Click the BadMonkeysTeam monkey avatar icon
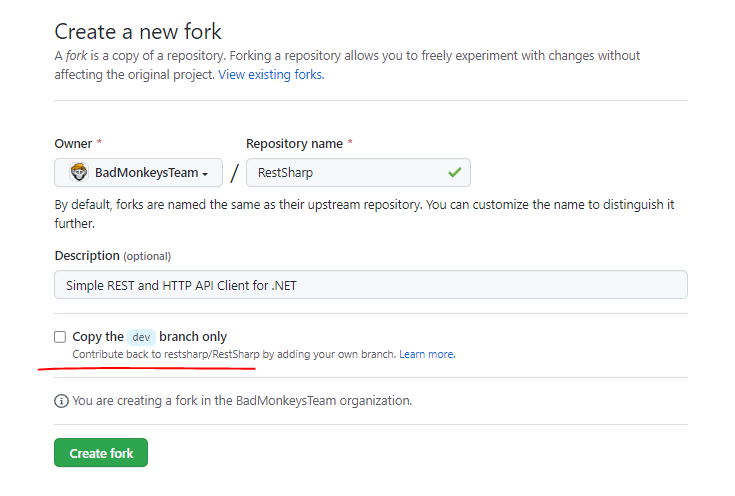This screenshot has width=735, height=496. (78, 172)
